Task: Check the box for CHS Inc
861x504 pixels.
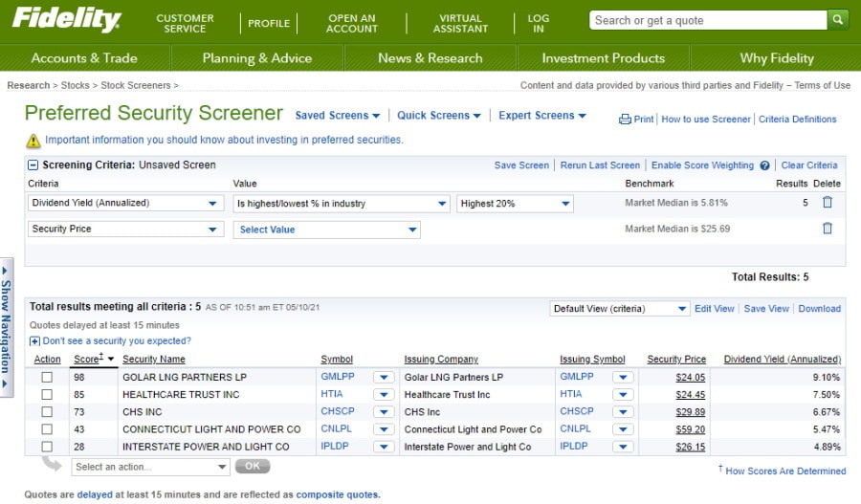Action: coord(47,412)
